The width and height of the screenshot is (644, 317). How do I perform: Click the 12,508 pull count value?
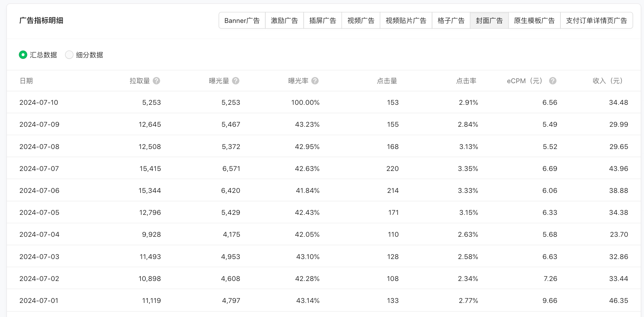pos(150,147)
